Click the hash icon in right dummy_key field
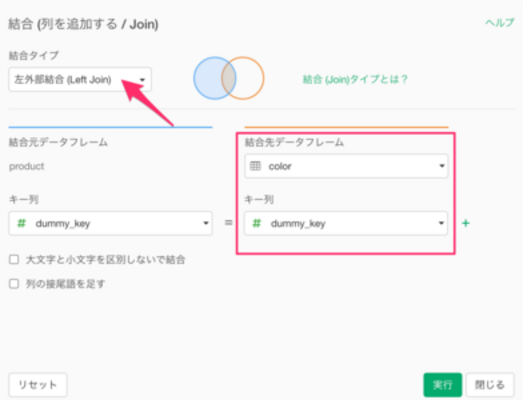523x400 pixels. coord(256,223)
